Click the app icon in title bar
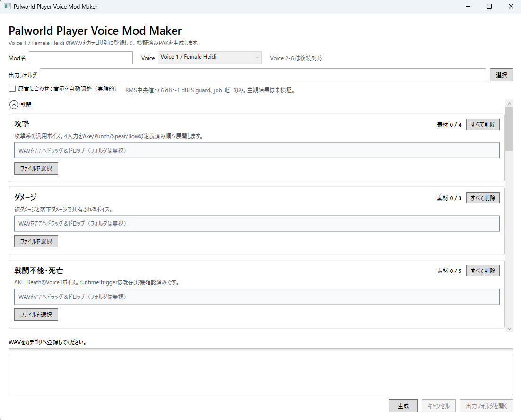521x420 pixels. tap(7, 6)
